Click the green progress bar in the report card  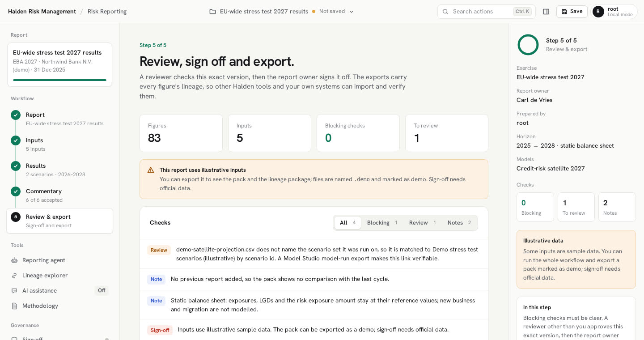tap(59, 80)
